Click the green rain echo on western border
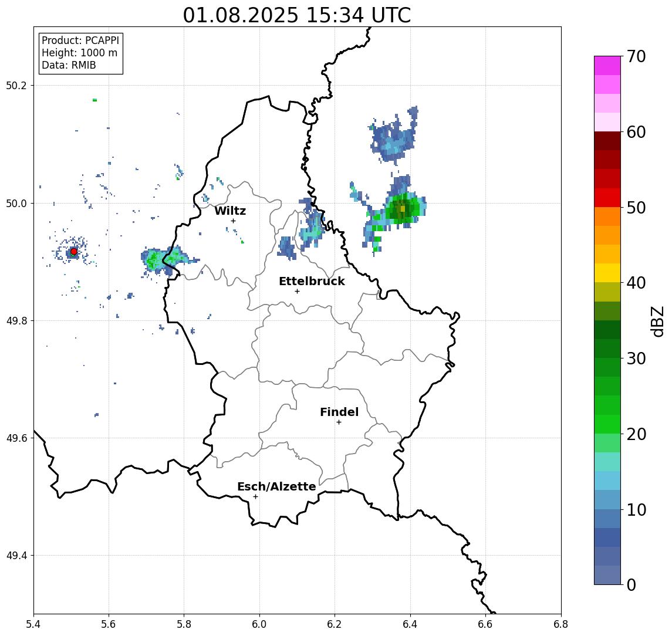The image size is (672, 636). 164,260
